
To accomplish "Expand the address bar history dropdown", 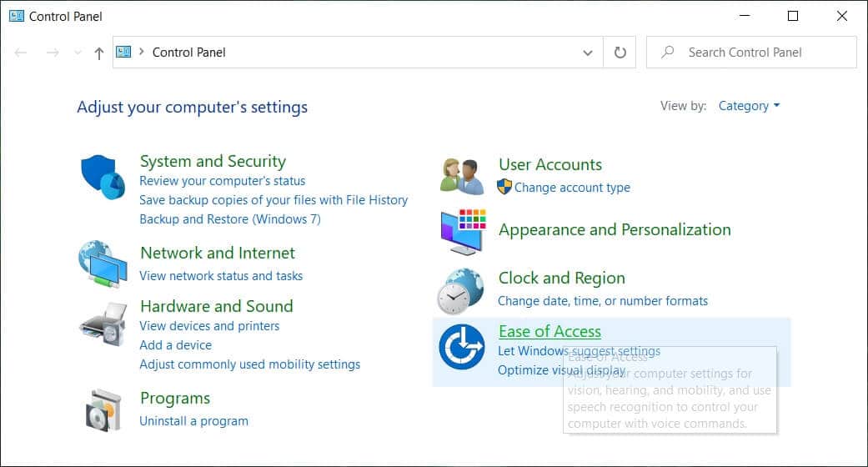I will click(x=587, y=53).
